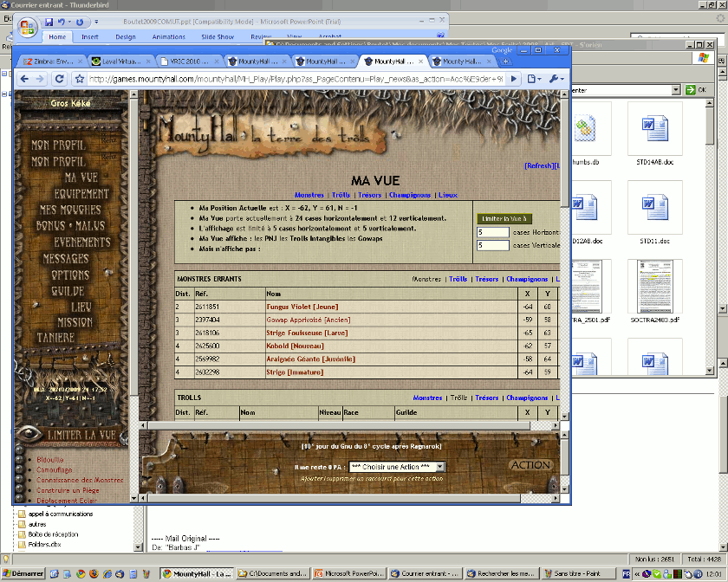Click the Démarrer start button
Image resolution: width=728 pixels, height=582 pixels.
coord(23,573)
